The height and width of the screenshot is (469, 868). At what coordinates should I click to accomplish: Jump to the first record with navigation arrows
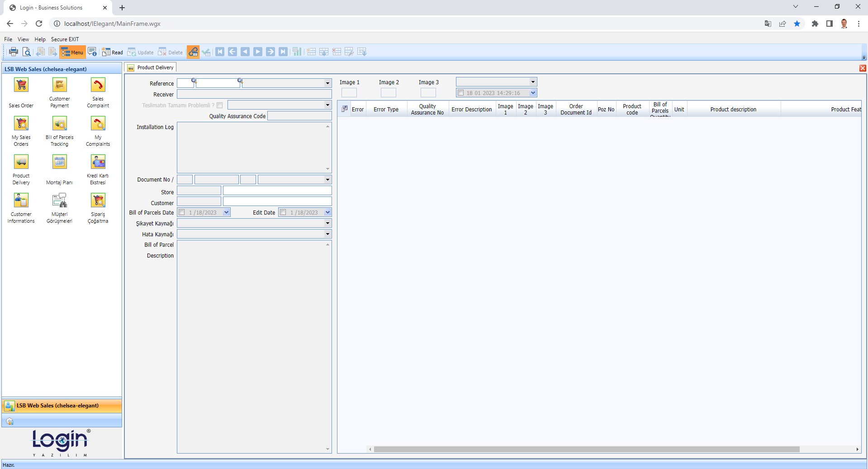[x=219, y=52]
